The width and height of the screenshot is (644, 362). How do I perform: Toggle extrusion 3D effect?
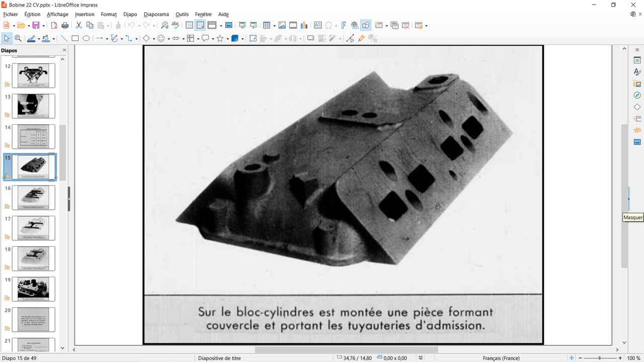(x=372, y=38)
